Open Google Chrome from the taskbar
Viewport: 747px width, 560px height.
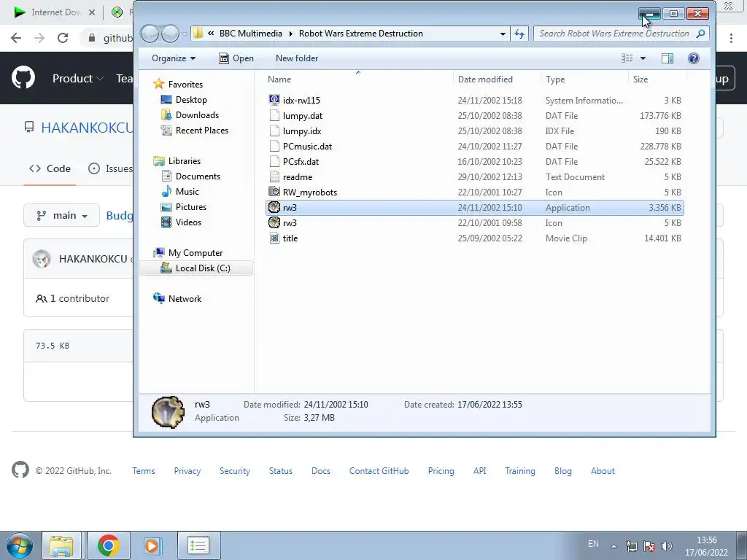pos(108,545)
